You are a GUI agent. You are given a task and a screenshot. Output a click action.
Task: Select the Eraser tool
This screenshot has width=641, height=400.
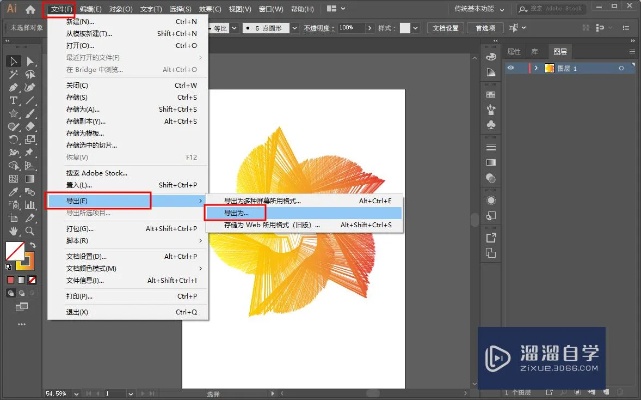(x=30, y=127)
